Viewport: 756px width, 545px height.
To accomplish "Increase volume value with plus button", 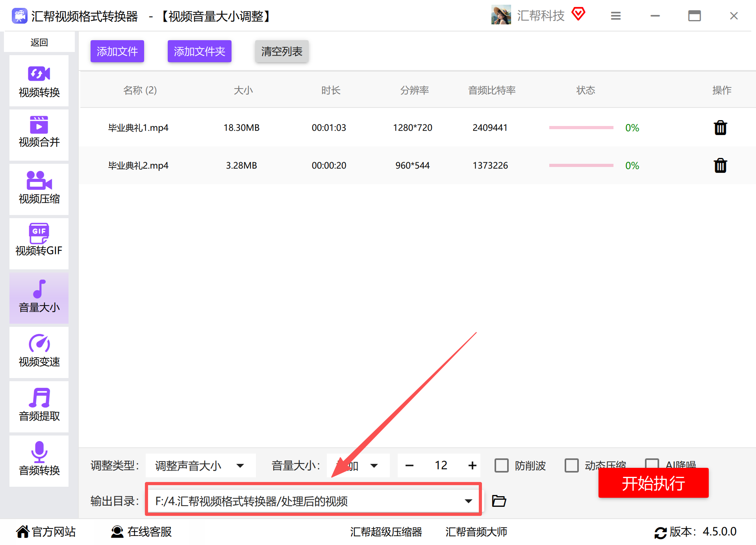I will tap(472, 465).
